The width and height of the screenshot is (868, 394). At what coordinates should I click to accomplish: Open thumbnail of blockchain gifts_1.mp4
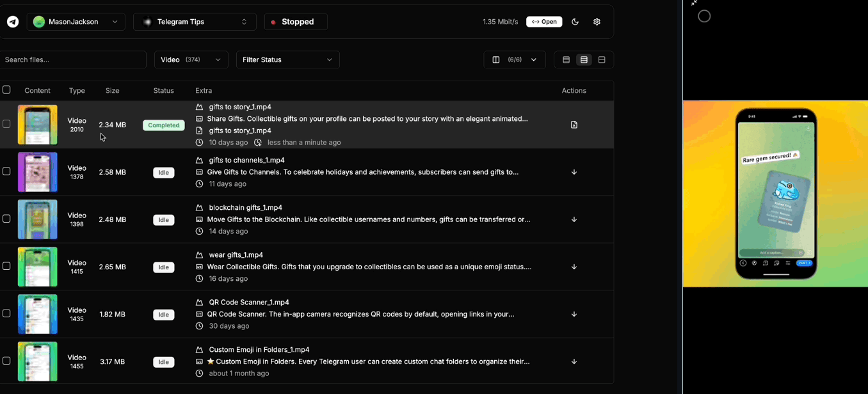click(37, 219)
